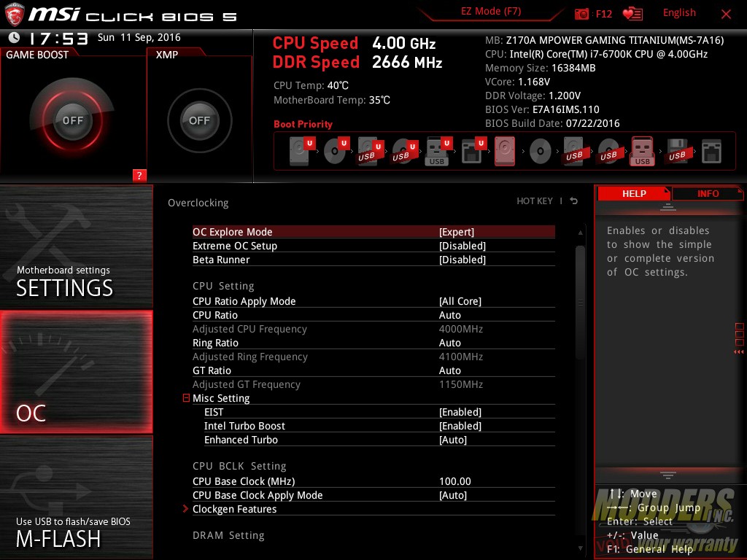Toggle the EIST Enabled setting

click(x=379, y=412)
